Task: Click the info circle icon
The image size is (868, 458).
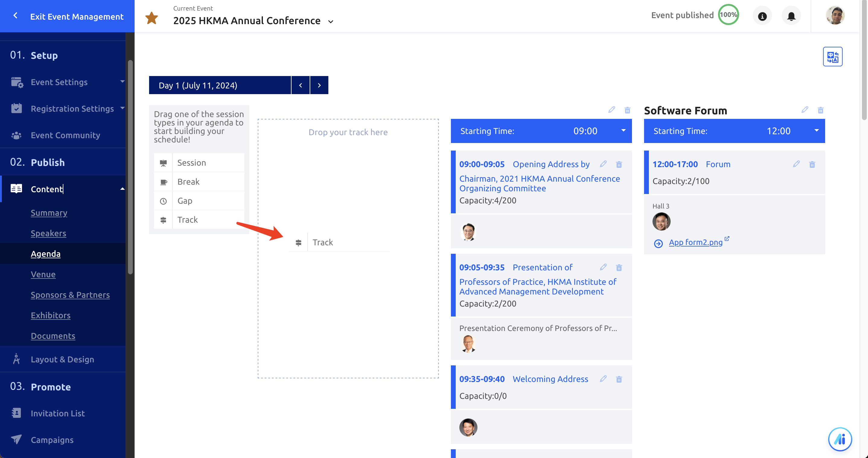Action: coord(762,16)
